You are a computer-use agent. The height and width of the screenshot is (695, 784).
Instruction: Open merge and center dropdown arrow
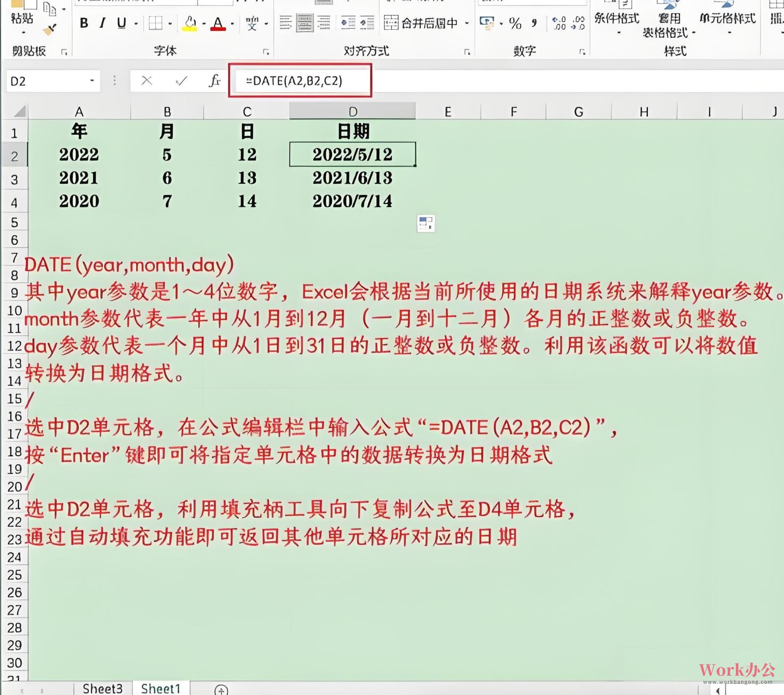(467, 23)
